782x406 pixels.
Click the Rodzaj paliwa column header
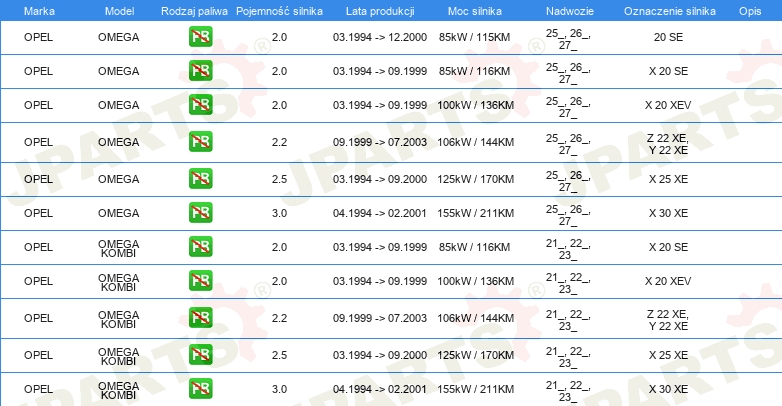click(194, 11)
